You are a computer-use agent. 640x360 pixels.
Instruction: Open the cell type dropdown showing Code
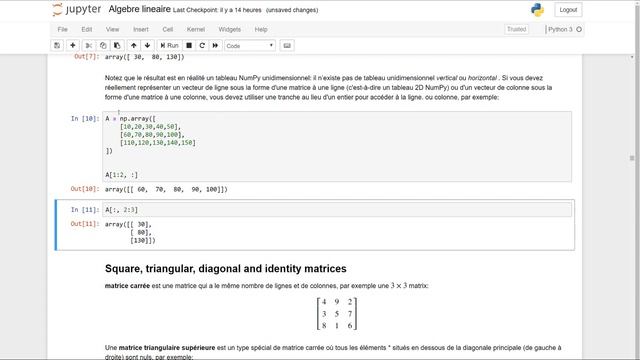(250, 46)
